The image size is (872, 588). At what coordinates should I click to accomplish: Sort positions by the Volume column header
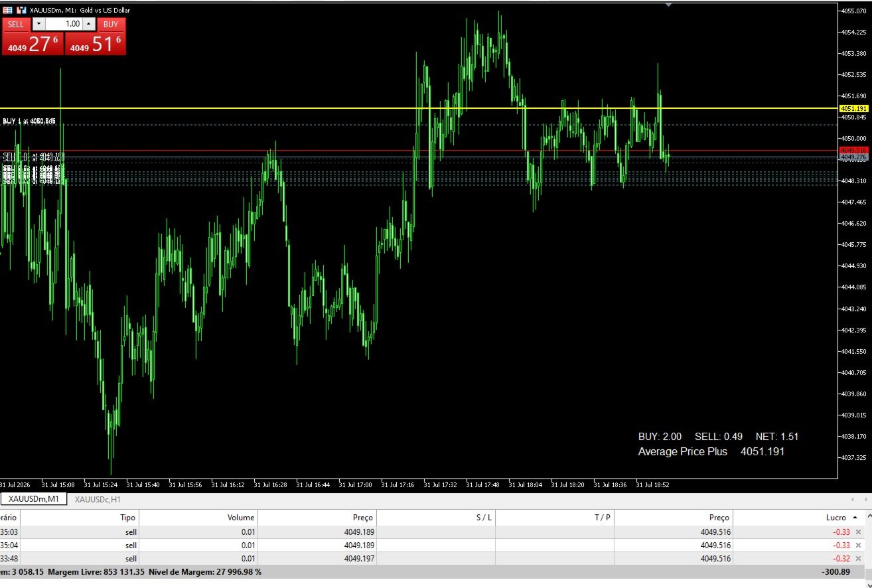(x=198, y=518)
